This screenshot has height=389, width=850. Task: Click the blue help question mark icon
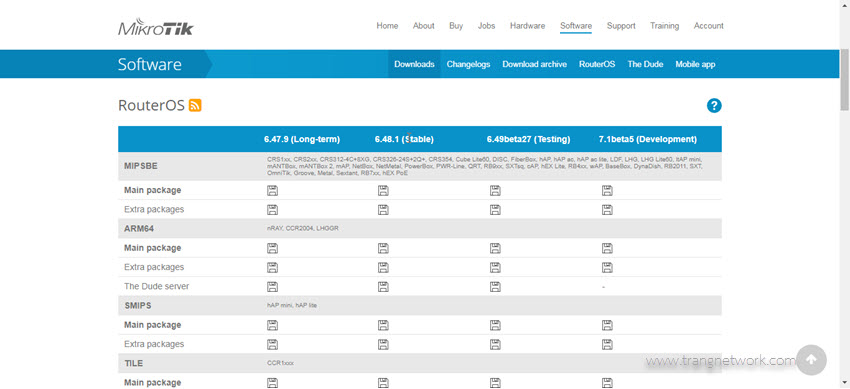[x=714, y=106]
